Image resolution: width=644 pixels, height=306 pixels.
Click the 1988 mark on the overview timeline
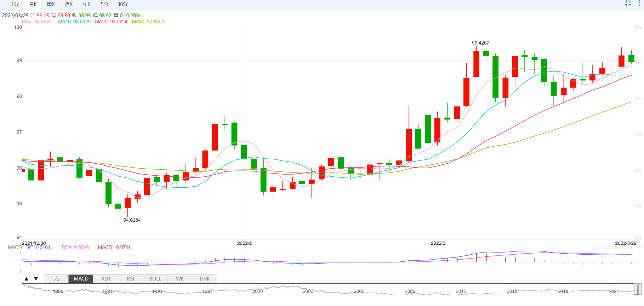58,291
